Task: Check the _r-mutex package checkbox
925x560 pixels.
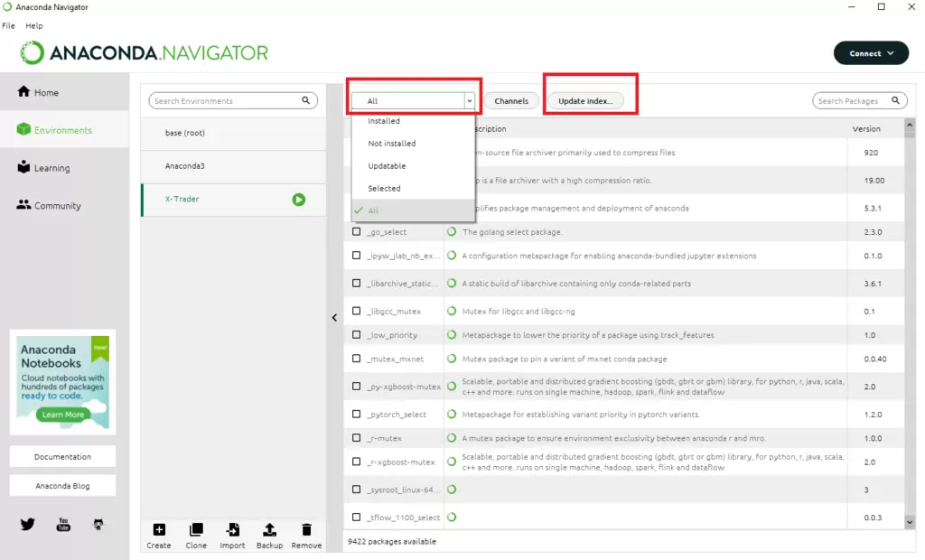Action: point(356,437)
